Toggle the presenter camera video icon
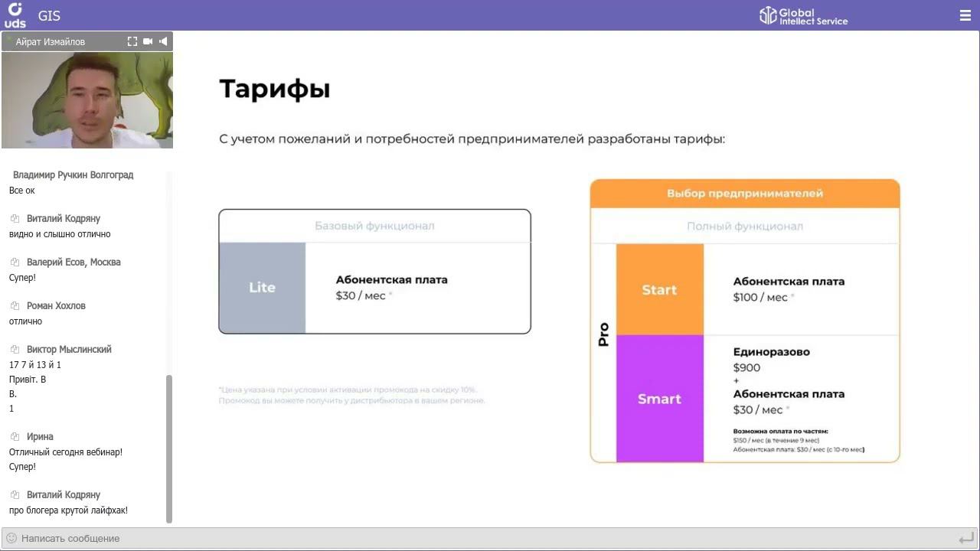Image resolution: width=980 pixels, height=551 pixels. pos(148,41)
